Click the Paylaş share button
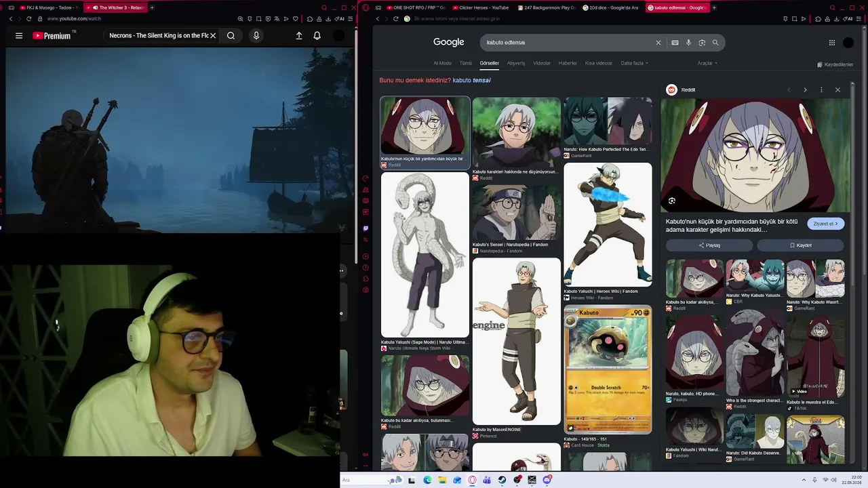The image size is (868, 488). pos(709,245)
